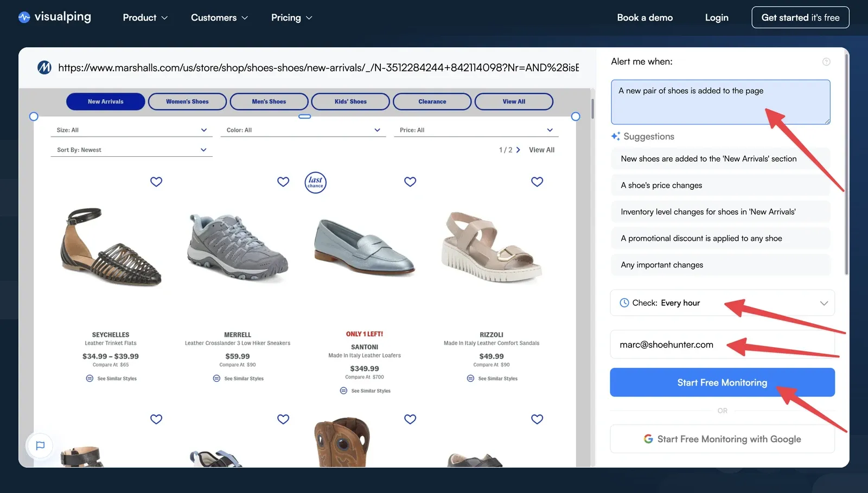Screen dimensions: 868x493
Task: Switch to Women's Shoes tab
Action: tap(187, 101)
